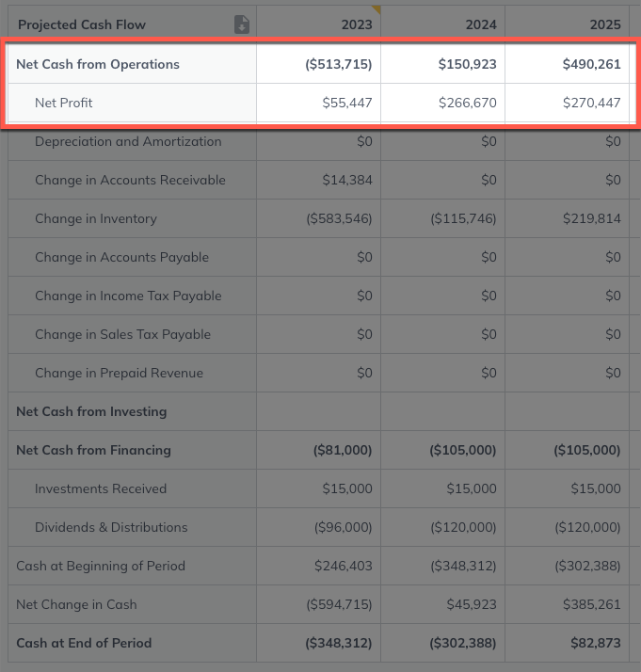Click 2024 end of period cash ($302,388)
The width and height of the screenshot is (641, 672).
(x=463, y=643)
